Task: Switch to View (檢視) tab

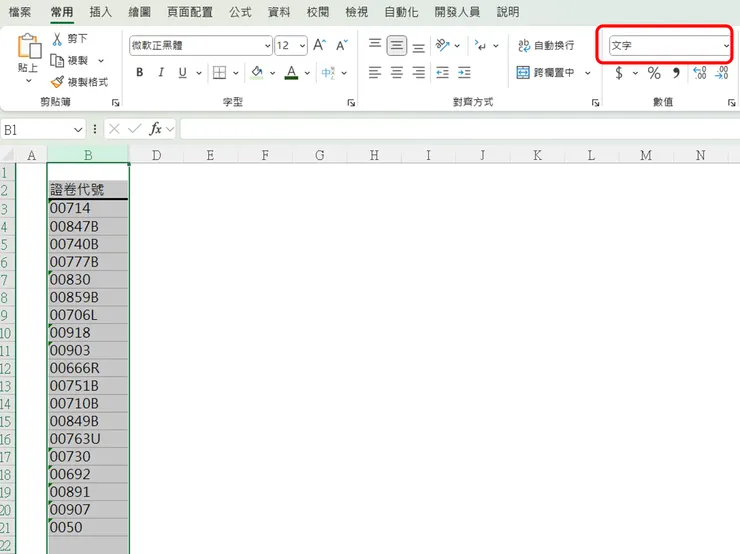Action: 356,12
